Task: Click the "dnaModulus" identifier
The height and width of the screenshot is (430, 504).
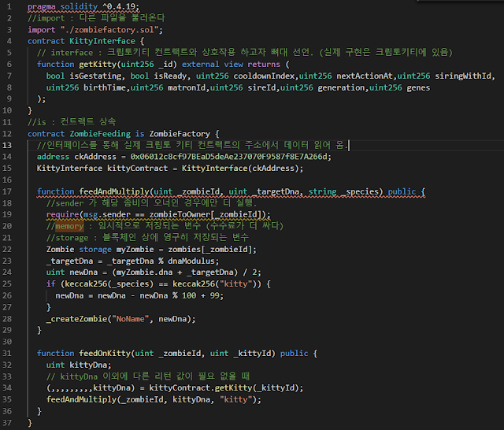Action: (191, 261)
